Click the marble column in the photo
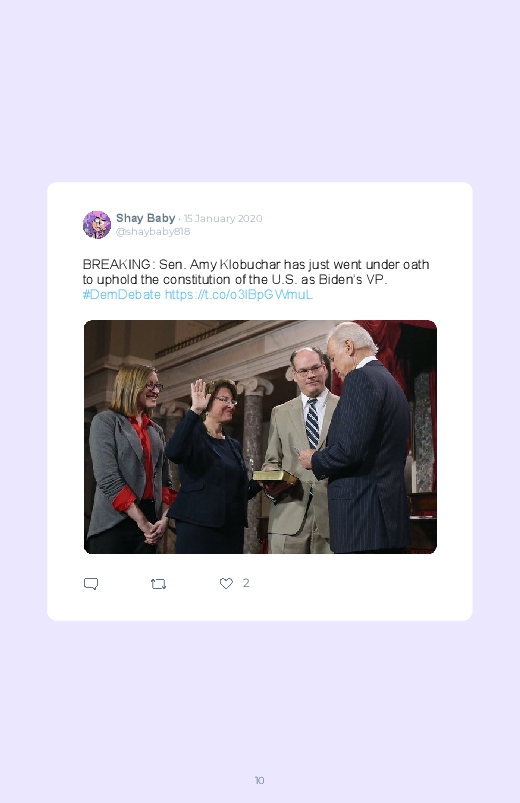The height and width of the screenshot is (803, 520). (x=253, y=461)
